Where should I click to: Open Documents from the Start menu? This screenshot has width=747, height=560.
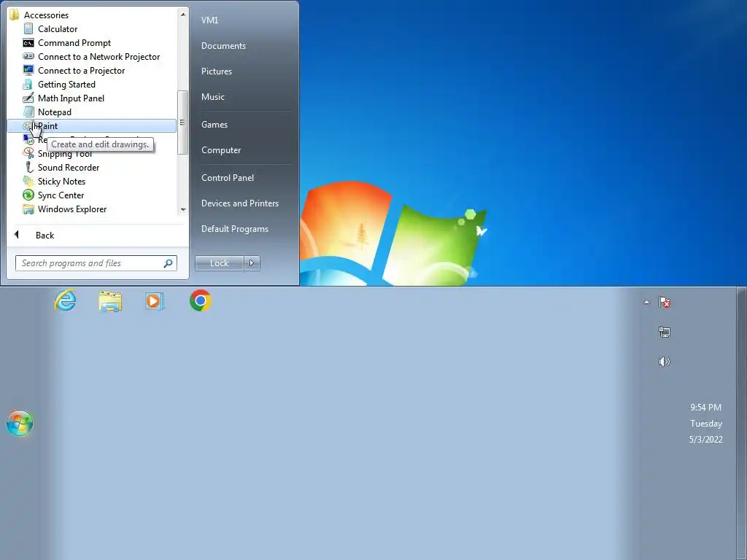(223, 46)
